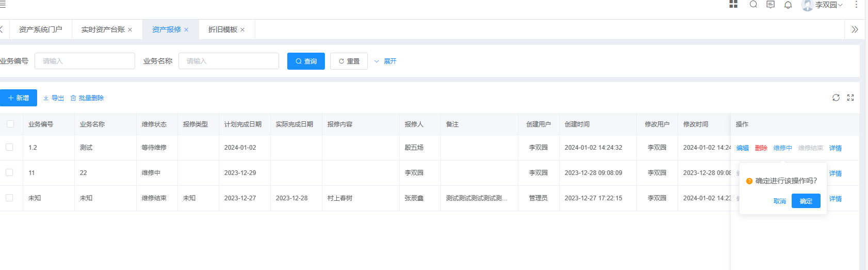Screen dimensions: 868x270
Task: Switch to the 折旧模板 tab
Action: coord(222,29)
